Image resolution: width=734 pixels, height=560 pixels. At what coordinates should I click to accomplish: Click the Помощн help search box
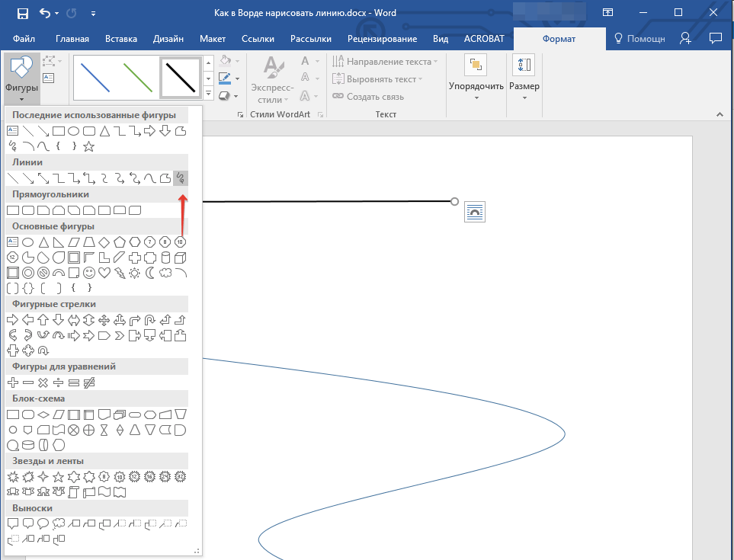(x=639, y=39)
